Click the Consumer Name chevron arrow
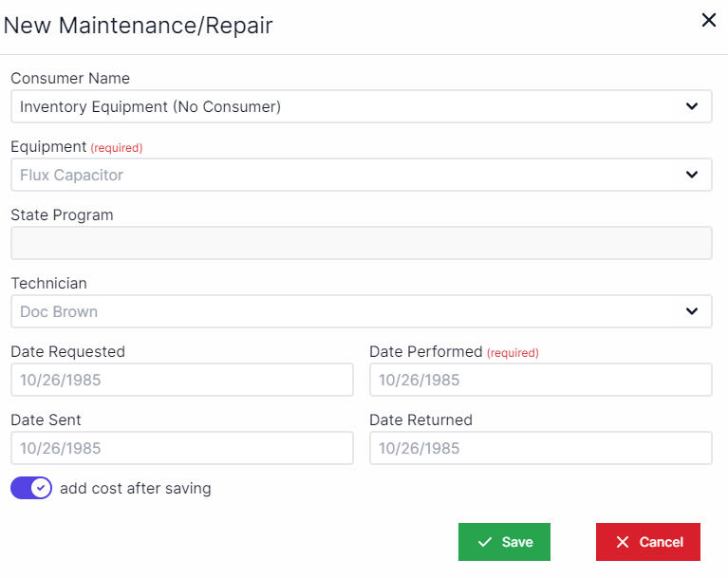This screenshot has width=728, height=578. tap(692, 106)
